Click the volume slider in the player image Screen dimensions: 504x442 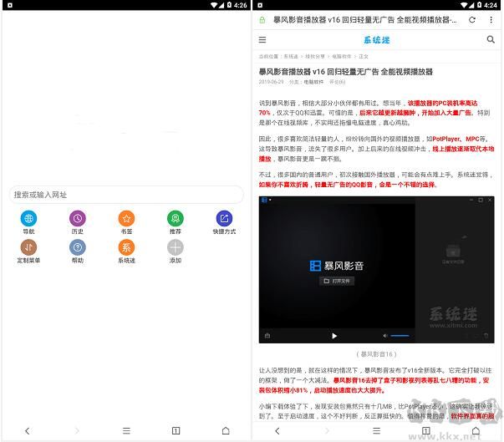(x=400, y=336)
